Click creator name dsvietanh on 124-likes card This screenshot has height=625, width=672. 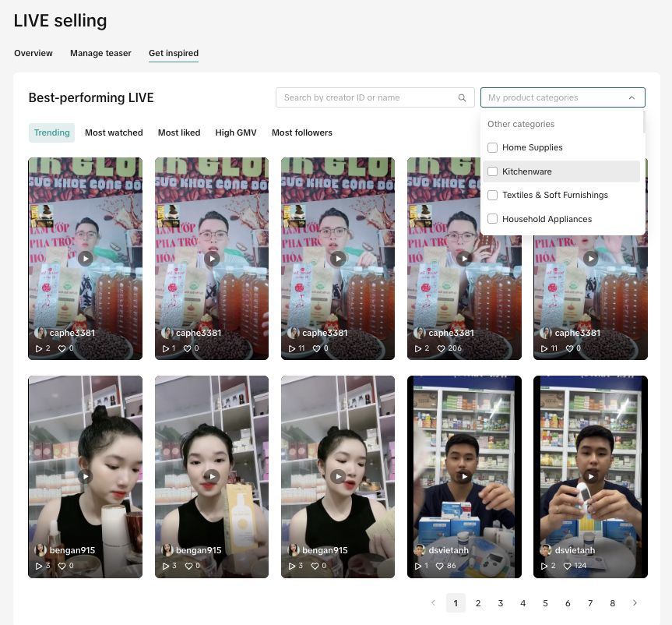pos(575,550)
